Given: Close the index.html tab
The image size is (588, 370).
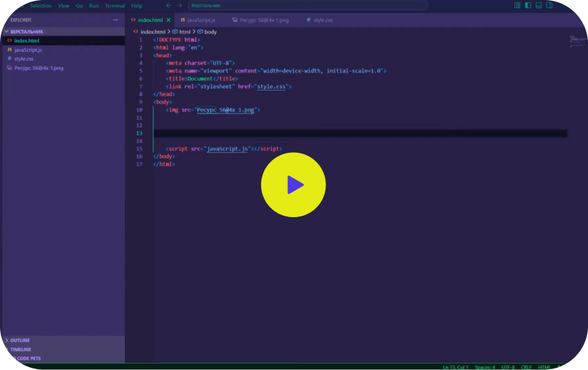Looking at the screenshot, I should (168, 20).
